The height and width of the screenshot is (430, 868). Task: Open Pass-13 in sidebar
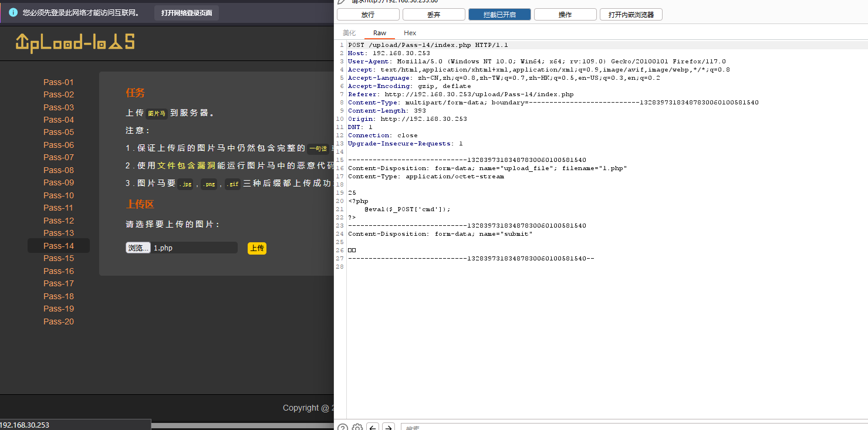[59, 233]
